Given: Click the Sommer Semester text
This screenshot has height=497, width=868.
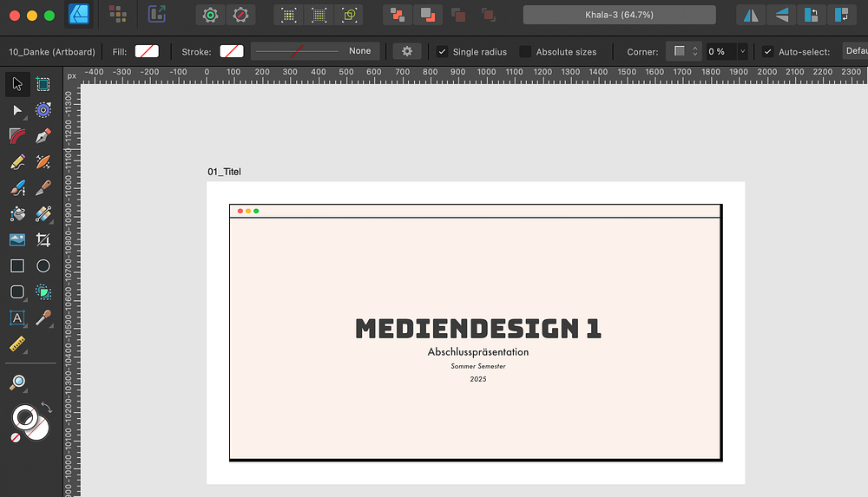Looking at the screenshot, I should 477,366.
